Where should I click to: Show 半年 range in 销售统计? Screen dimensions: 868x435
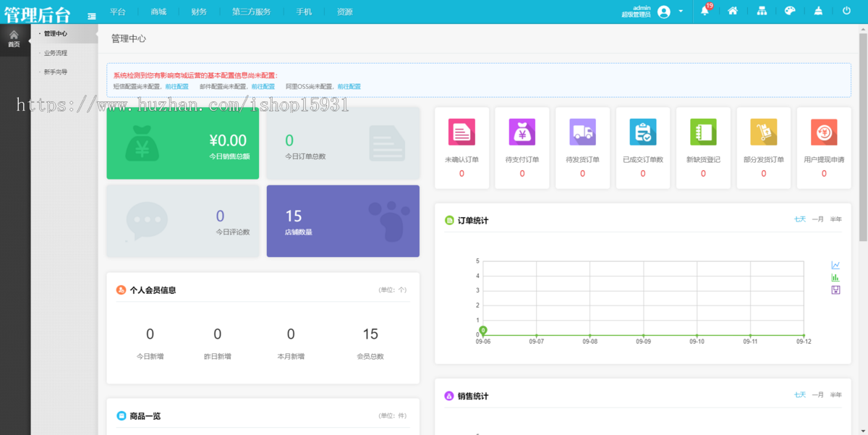(x=835, y=394)
